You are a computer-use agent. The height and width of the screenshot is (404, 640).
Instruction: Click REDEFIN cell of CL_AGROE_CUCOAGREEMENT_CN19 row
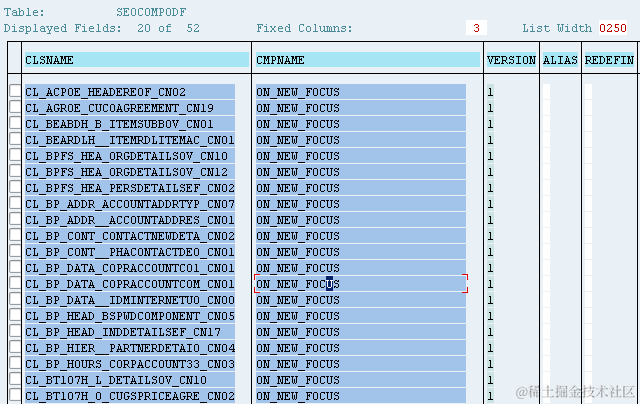[588, 108]
